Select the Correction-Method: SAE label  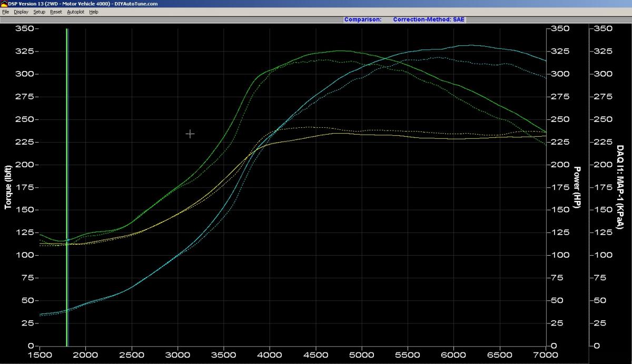(x=429, y=19)
